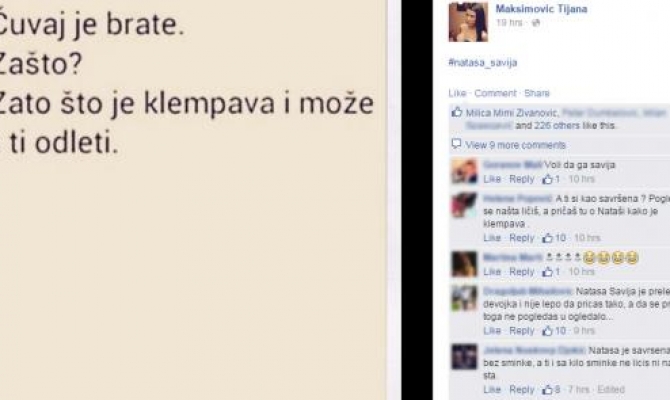Like the 'Natasa Savija je prelepa devojka' comment
Screen dimensions: 670x400
tap(492, 331)
